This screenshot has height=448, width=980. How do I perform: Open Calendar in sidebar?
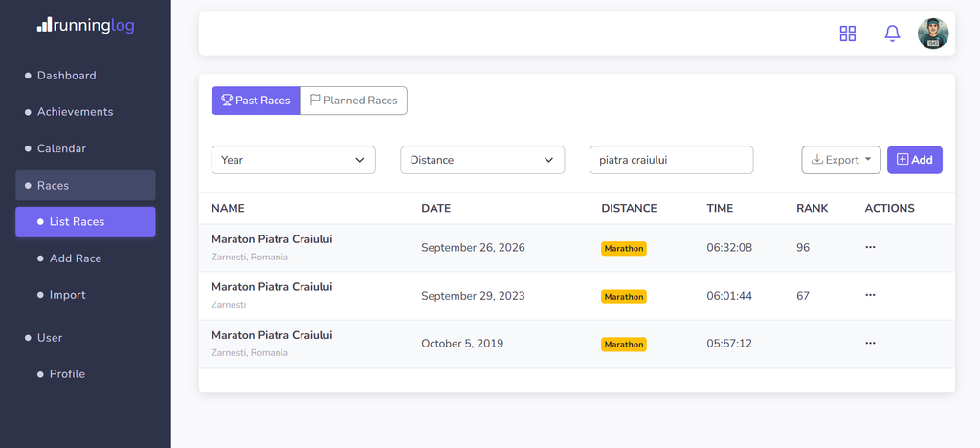click(x=85, y=148)
